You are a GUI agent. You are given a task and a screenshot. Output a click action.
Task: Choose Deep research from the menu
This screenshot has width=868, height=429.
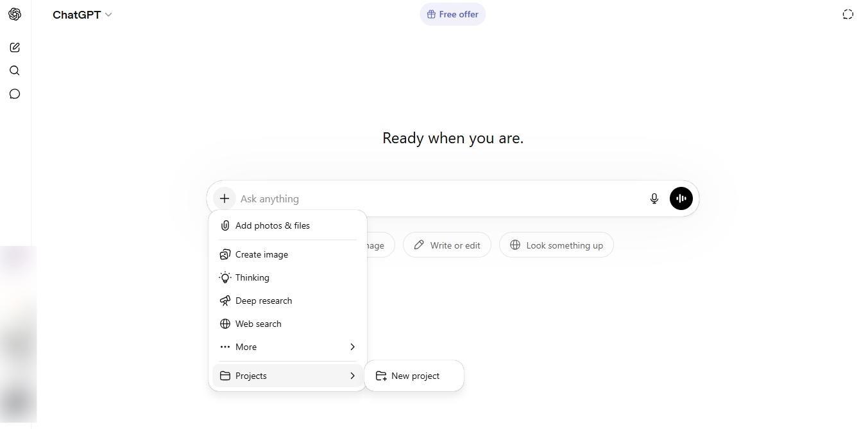coord(287,301)
